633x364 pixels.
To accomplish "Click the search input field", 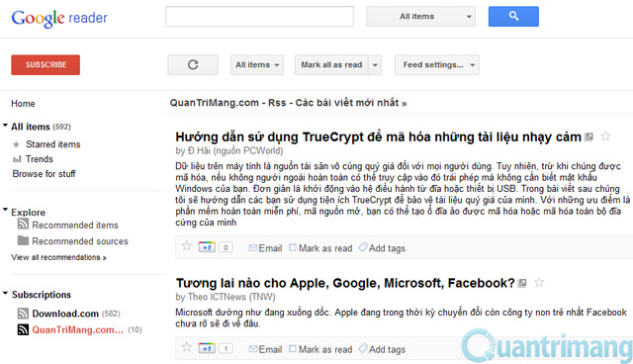I will [259, 17].
